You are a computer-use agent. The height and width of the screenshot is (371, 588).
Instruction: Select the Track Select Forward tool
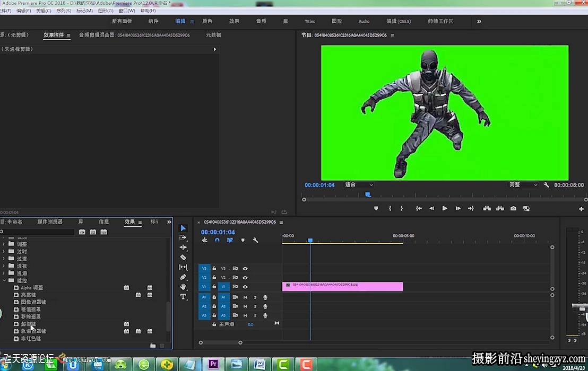(183, 238)
